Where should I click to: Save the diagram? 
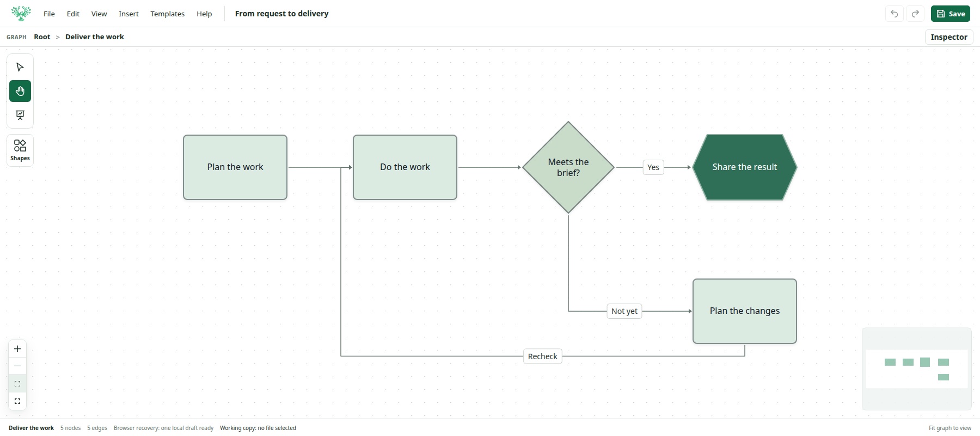pyautogui.click(x=951, y=14)
